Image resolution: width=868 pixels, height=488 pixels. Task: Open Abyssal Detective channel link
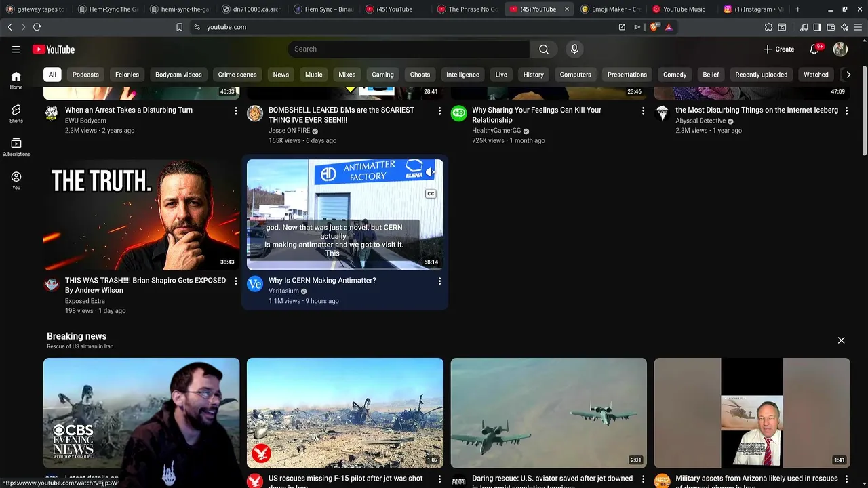click(701, 121)
